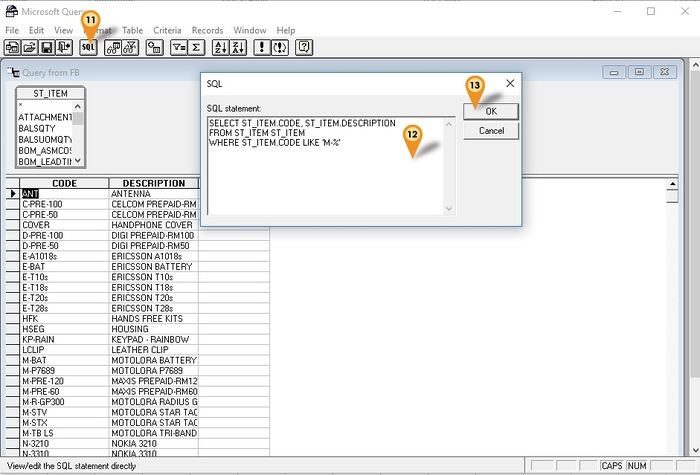This screenshot has height=475, width=700.
Task: Click the COVER code cell
Action: 64,225
